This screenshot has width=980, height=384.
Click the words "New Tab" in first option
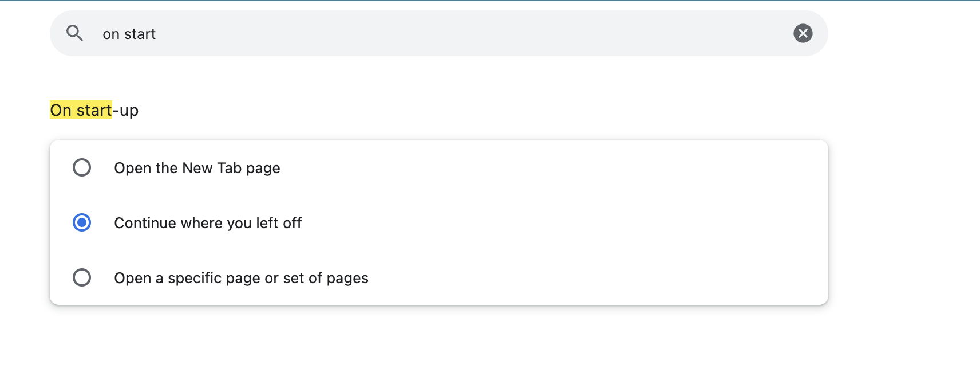(212, 168)
